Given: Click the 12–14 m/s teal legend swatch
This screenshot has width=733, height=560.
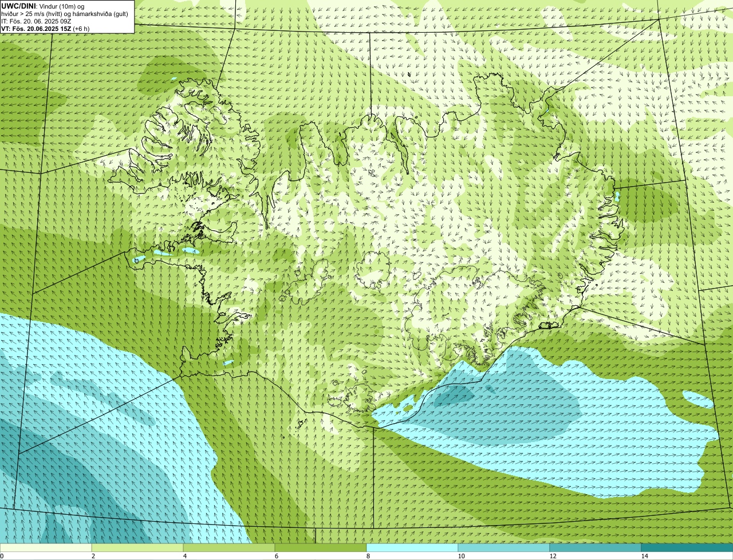Looking at the screenshot, I should (x=596, y=547).
